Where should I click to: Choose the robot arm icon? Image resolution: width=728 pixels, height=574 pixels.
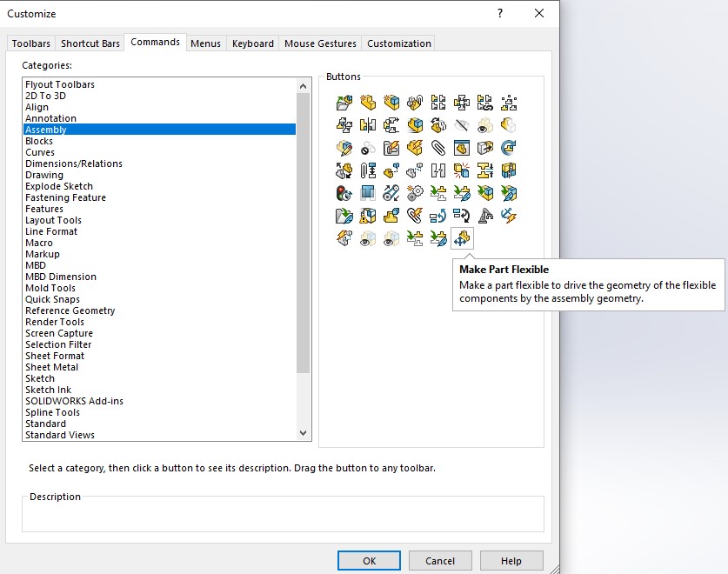485,216
